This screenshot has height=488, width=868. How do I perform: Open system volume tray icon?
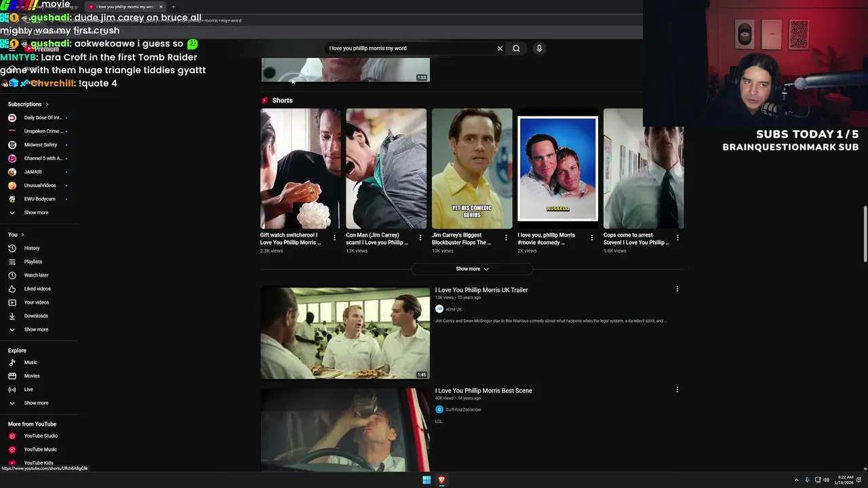tap(826, 480)
